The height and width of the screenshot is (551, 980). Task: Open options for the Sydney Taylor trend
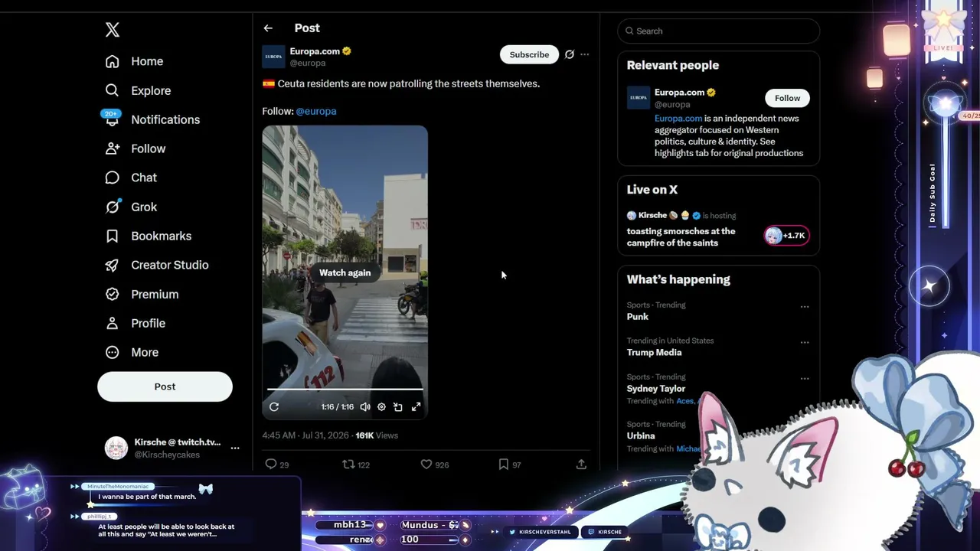tap(805, 379)
